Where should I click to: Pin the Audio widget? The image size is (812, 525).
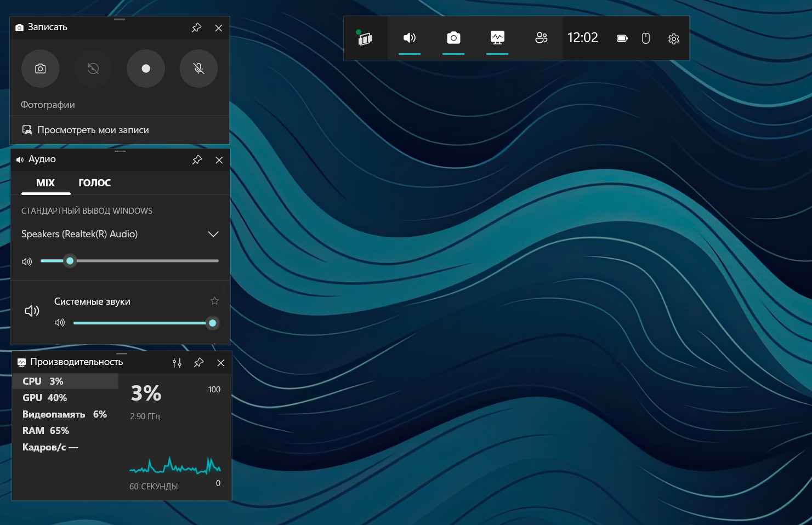[197, 160]
